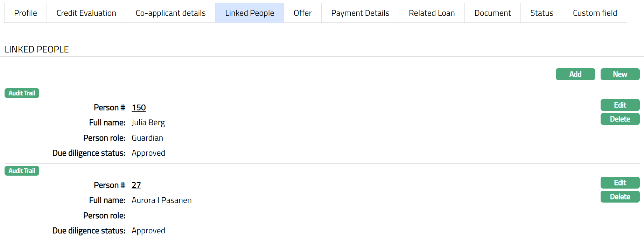Open Audit Trail for Aurora Pasanen
This screenshot has height=240, width=644.
[x=22, y=171]
